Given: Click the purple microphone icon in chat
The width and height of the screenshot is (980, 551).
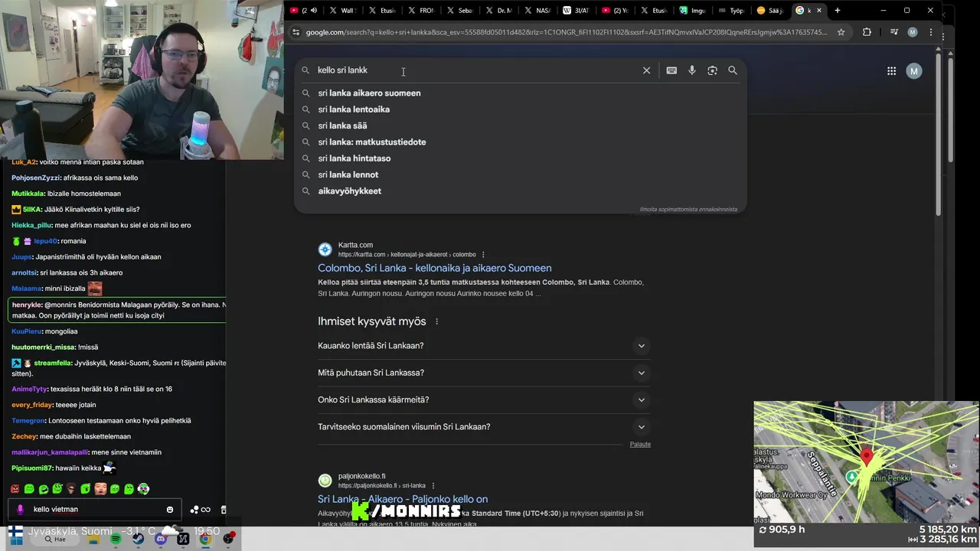Looking at the screenshot, I should (x=21, y=510).
